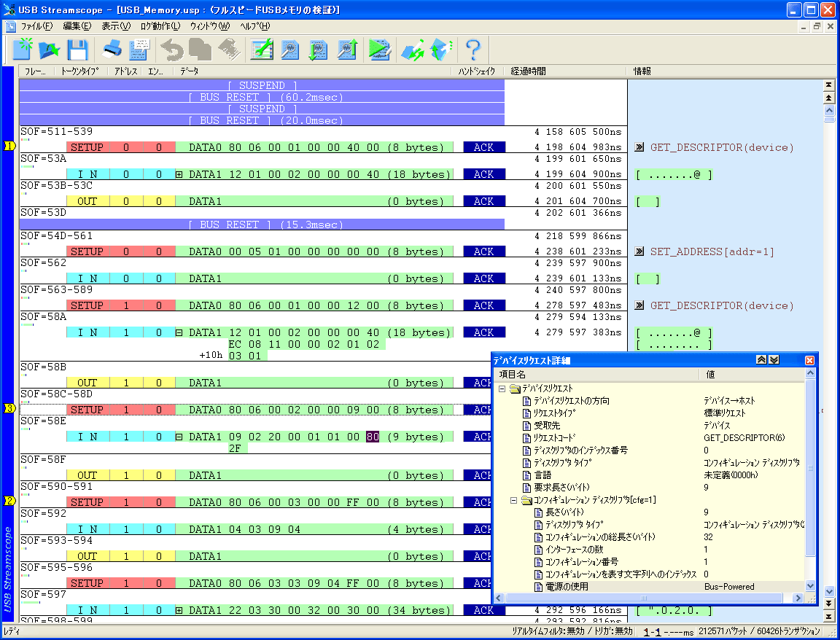Image resolution: width=840 pixels, height=640 pixels.
Task: Click the detail arrow beside first GET_DESCRIPTOR(device)
Action: [x=639, y=147]
